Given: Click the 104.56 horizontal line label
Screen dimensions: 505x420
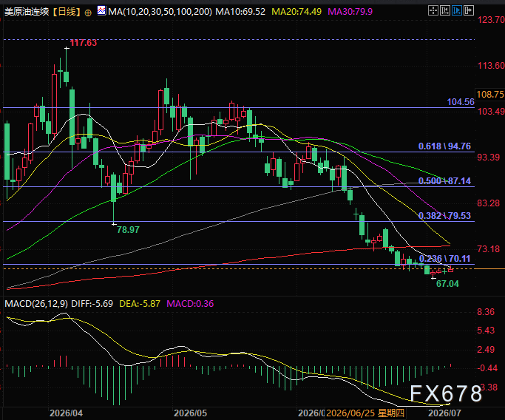Looking at the screenshot, I should (x=461, y=102).
